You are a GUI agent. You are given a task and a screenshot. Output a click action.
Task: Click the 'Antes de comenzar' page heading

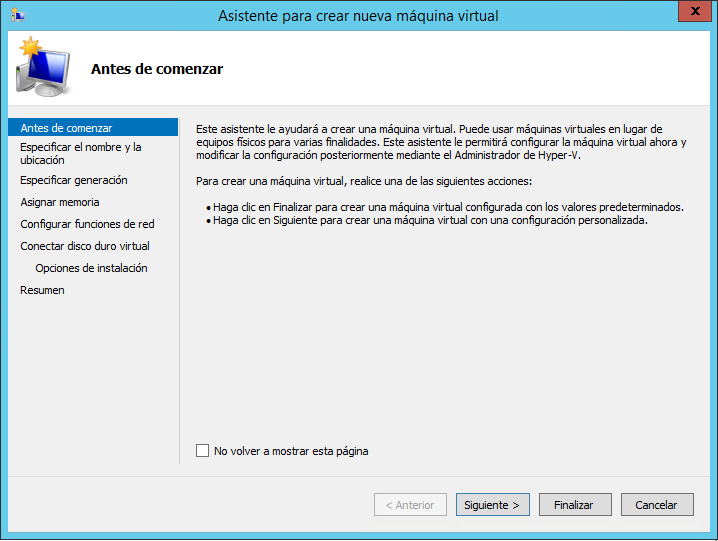(x=157, y=69)
